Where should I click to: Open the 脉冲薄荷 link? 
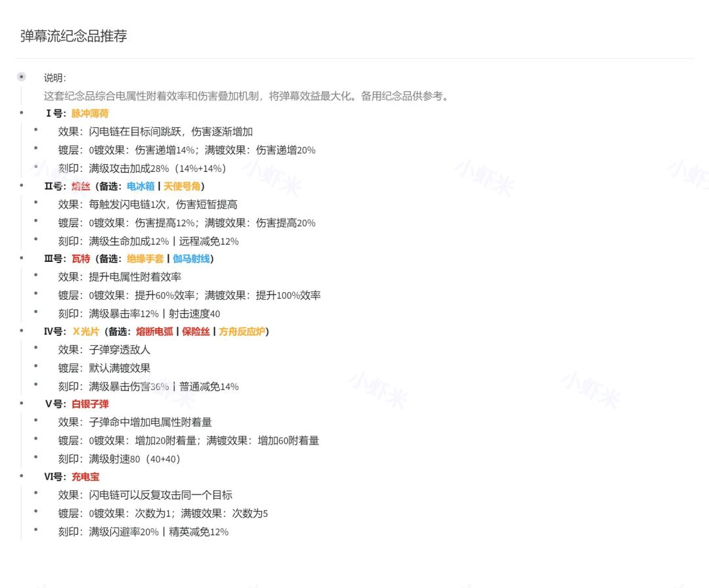pyautogui.click(x=90, y=114)
